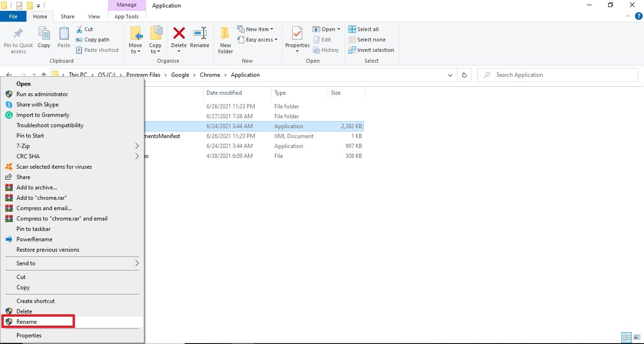Image resolution: width=644 pixels, height=344 pixels.
Task: Click the Back navigation arrow
Action: (x=9, y=75)
